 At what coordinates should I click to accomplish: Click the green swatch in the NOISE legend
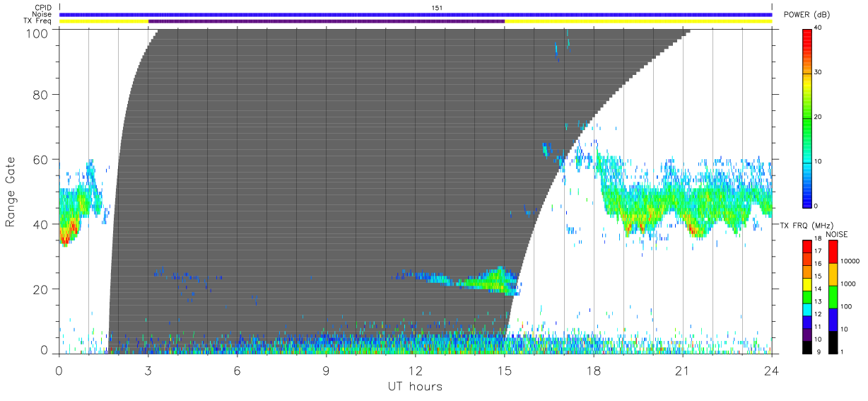(x=833, y=297)
